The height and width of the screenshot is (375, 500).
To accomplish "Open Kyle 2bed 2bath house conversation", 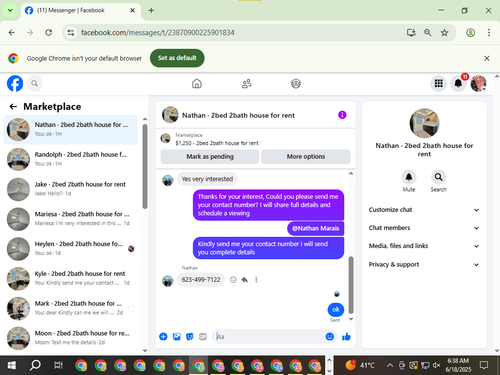I will coord(71,278).
